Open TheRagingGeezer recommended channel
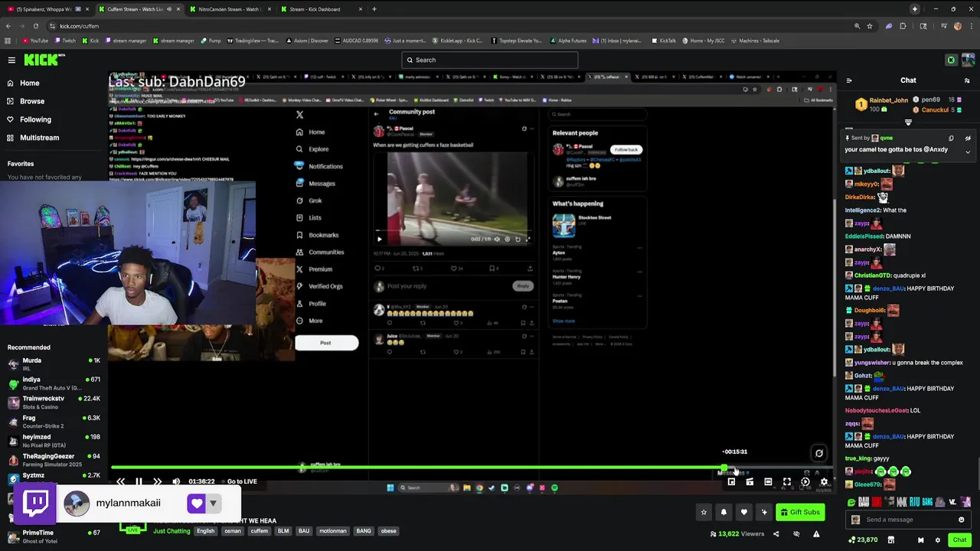980x551 pixels. pyautogui.click(x=54, y=460)
